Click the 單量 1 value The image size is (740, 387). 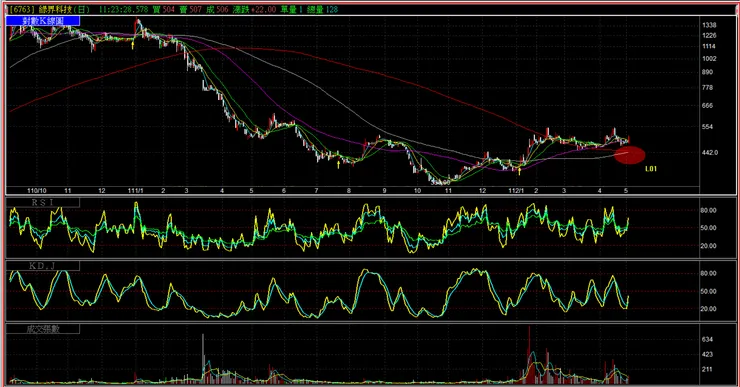292,9
